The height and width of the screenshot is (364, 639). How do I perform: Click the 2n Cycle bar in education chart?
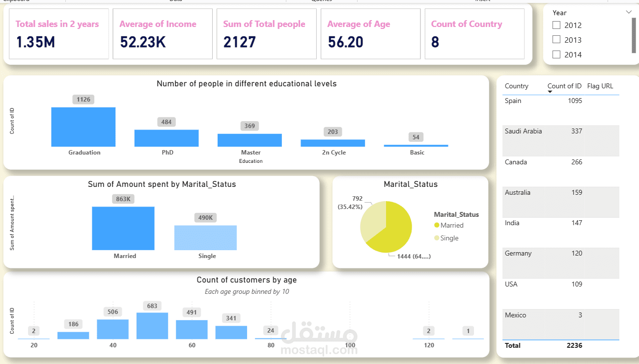pos(333,143)
